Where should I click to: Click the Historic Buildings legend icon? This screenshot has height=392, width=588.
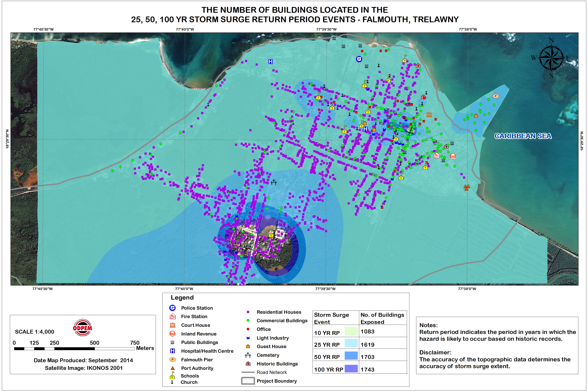tap(248, 364)
